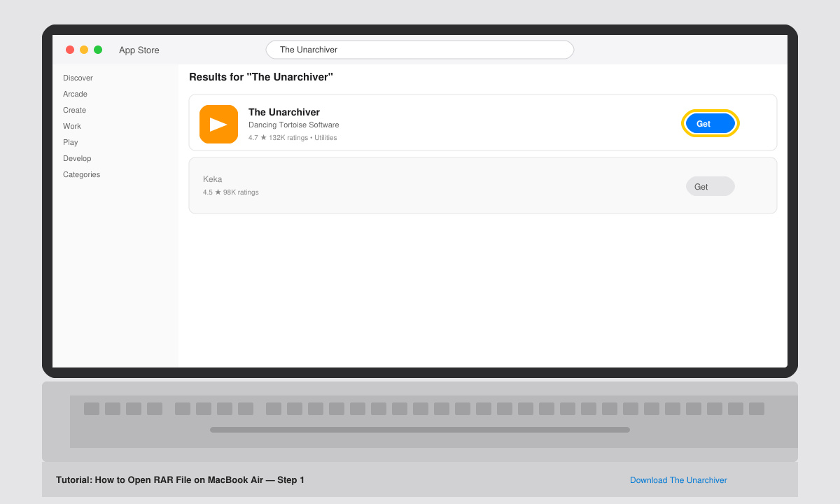Click Keka's 4.5 star 98K ratings text
This screenshot has width=840, height=504.
point(230,192)
